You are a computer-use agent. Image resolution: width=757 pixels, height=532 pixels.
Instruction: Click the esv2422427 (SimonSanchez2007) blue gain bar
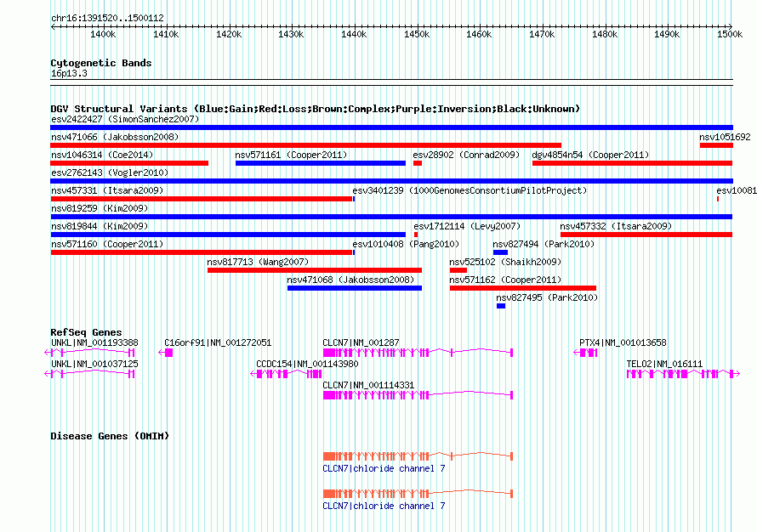[391, 127]
